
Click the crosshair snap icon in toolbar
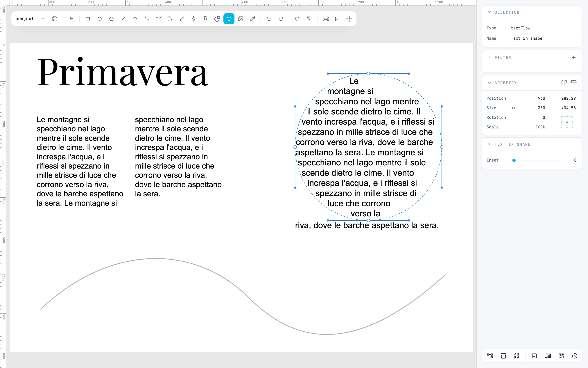[x=349, y=19]
